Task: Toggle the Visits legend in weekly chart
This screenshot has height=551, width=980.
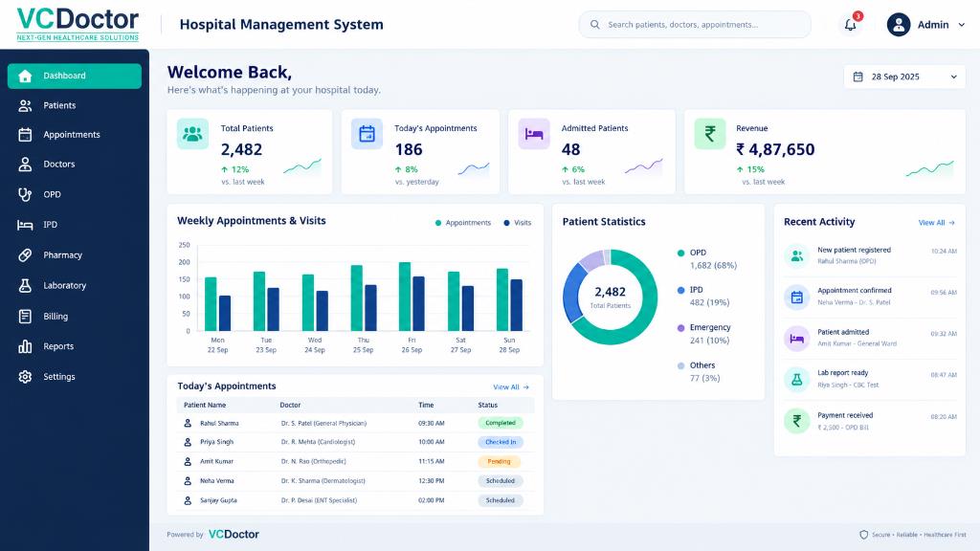Action: click(x=518, y=223)
